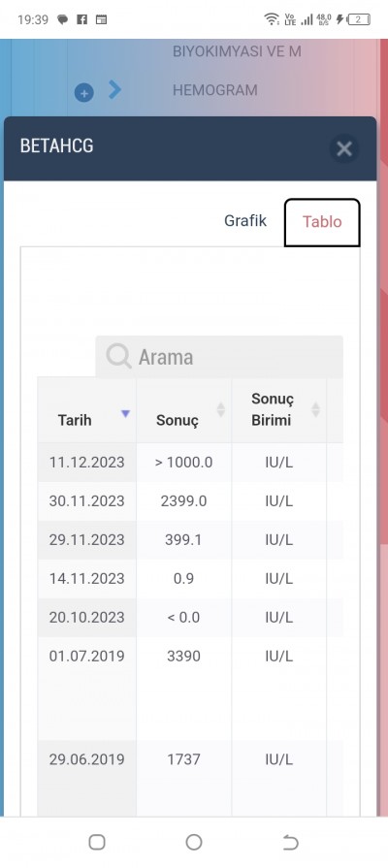The image size is (388, 868).
Task: Select the 11.12.2023 result row
Action: (x=190, y=463)
